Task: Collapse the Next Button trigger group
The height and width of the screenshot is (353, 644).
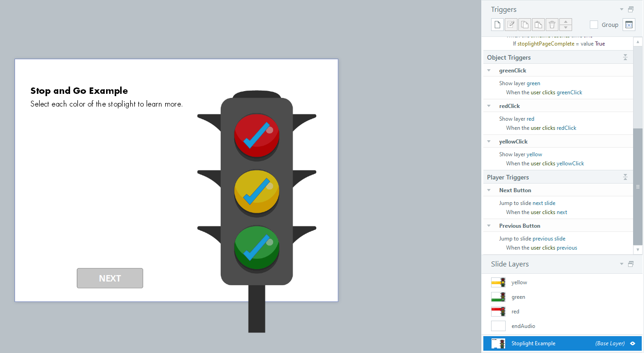Action: pyautogui.click(x=489, y=190)
